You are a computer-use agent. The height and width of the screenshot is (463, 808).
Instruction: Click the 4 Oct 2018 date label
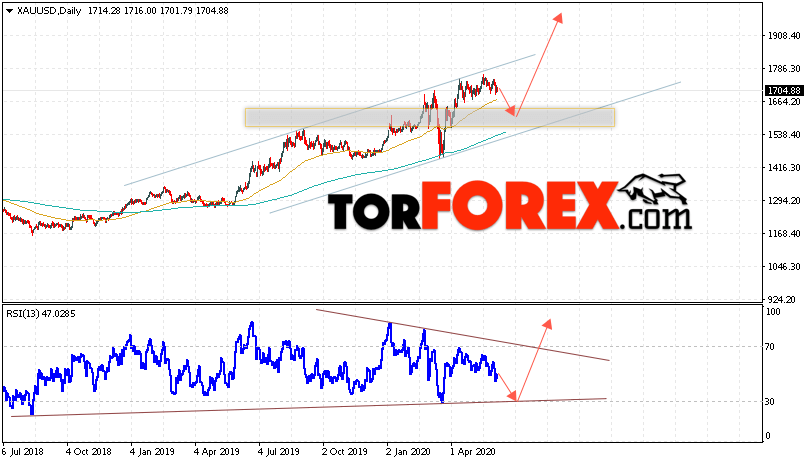89,452
